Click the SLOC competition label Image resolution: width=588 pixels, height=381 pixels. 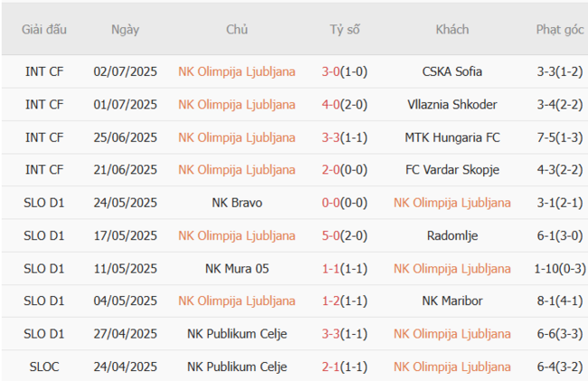coord(44,367)
